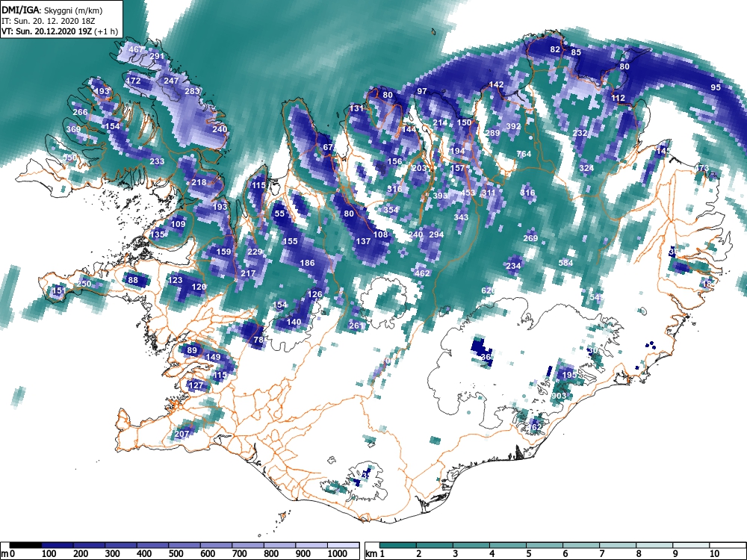
Task: Click the visibility value 354
Action: (391, 210)
